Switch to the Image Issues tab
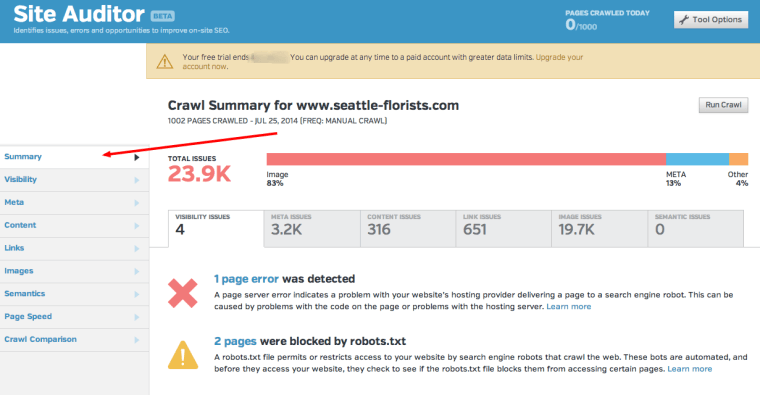 coord(600,228)
